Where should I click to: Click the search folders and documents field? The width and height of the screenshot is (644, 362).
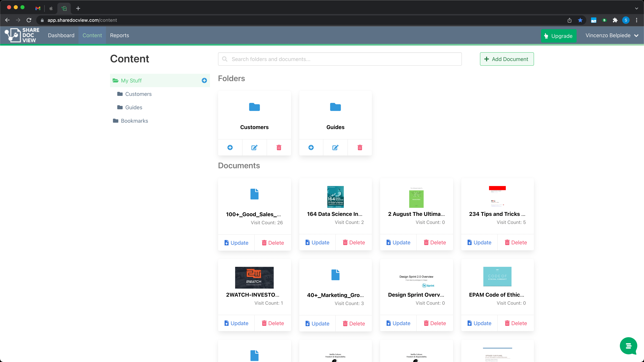coord(339,59)
